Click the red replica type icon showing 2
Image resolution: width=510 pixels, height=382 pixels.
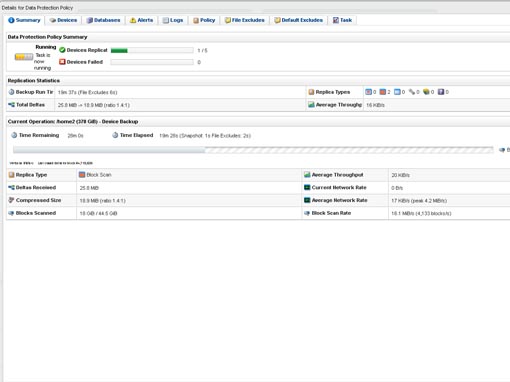pos(383,92)
